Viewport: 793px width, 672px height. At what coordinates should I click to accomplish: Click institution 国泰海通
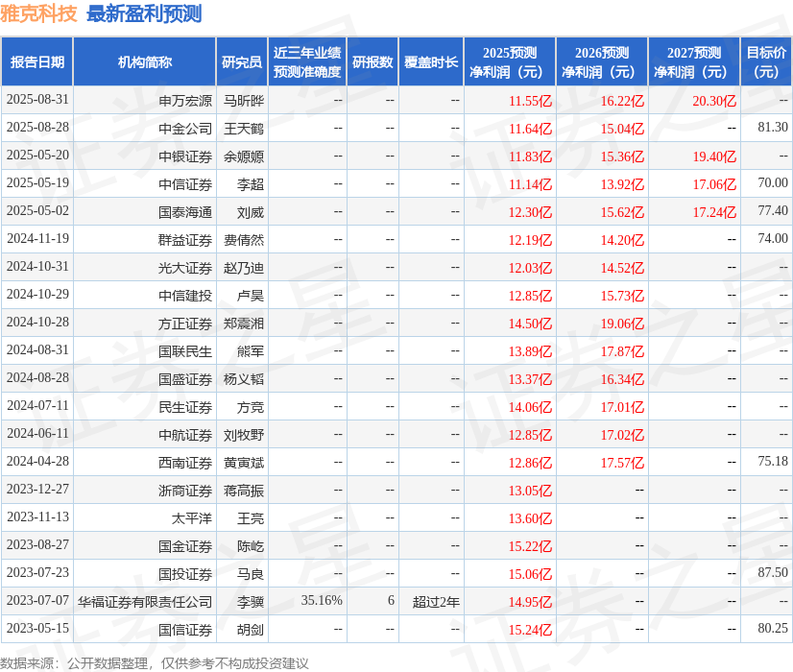[185, 212]
